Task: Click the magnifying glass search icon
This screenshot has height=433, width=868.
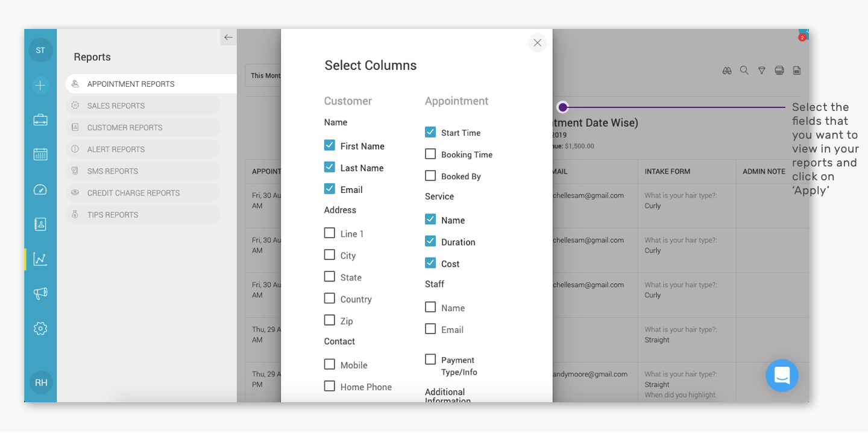Action: pos(744,71)
